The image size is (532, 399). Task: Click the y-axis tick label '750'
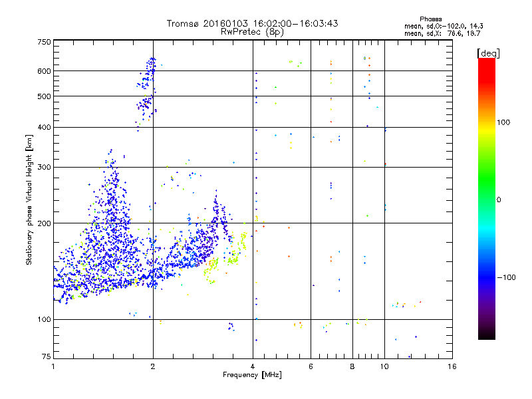pyautogui.click(x=44, y=42)
